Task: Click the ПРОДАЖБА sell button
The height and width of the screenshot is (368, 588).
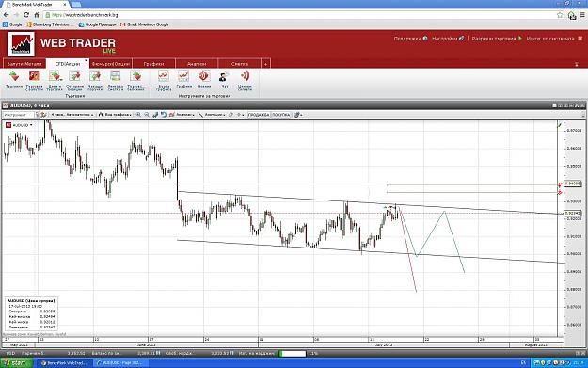Action: 259,115
